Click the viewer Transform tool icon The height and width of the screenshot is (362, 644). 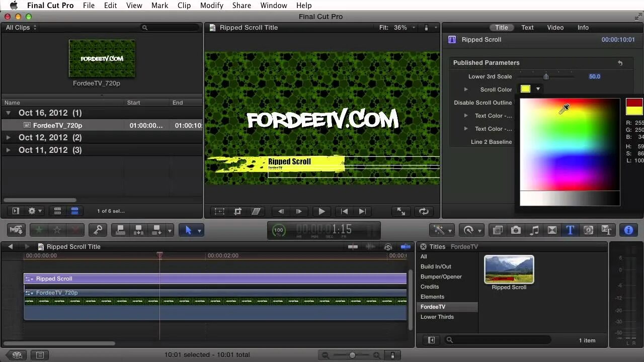219,211
